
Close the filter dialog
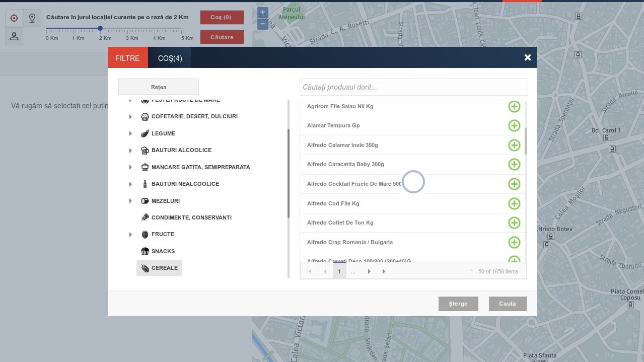(x=527, y=57)
